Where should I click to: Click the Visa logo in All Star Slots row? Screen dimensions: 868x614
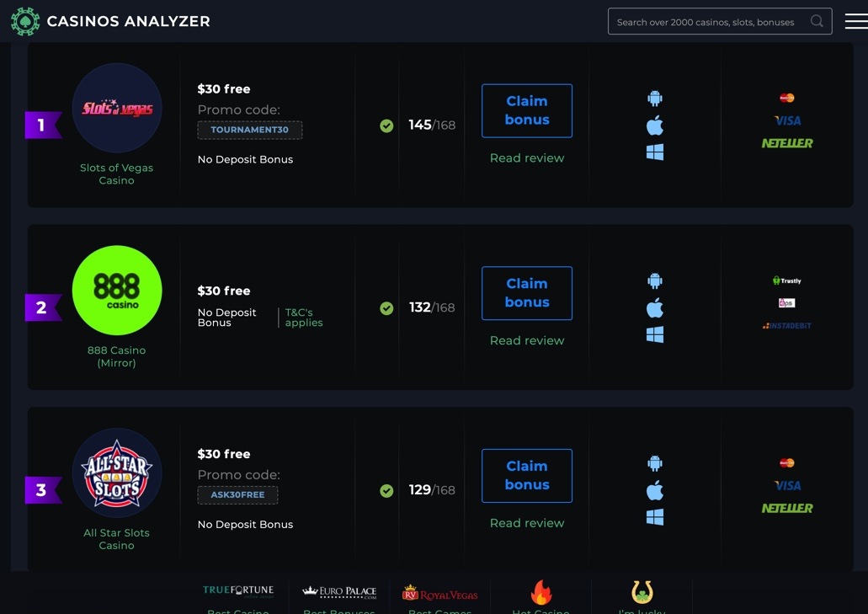[x=787, y=485]
